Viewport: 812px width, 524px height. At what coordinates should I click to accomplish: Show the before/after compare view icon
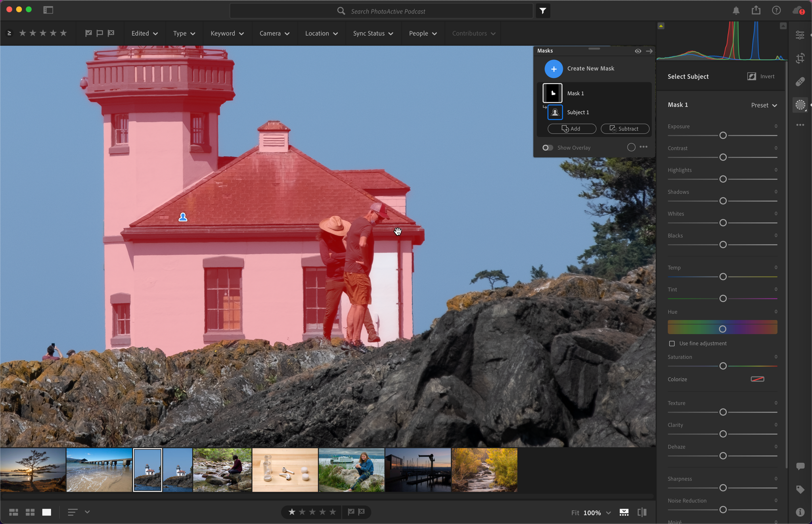[x=642, y=512]
